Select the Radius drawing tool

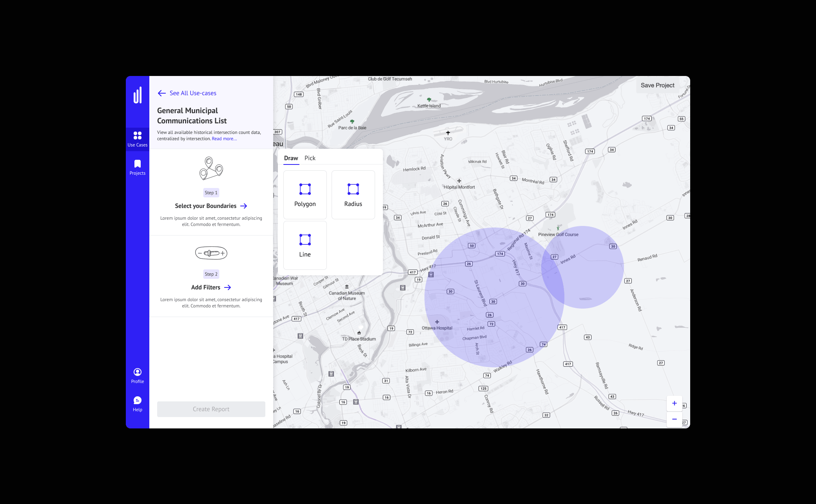353,195
